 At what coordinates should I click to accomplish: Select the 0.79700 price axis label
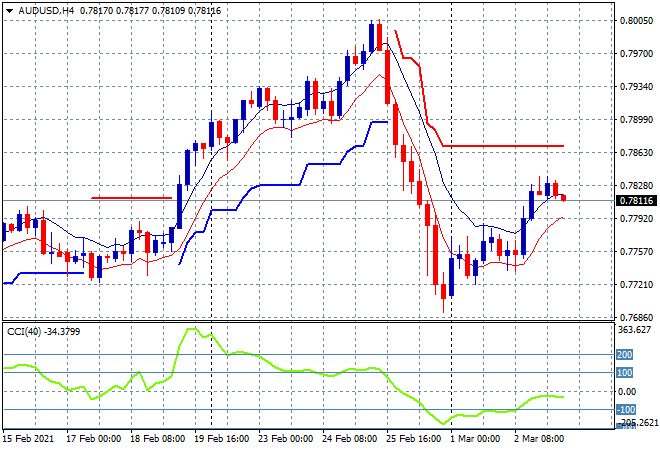(x=636, y=54)
